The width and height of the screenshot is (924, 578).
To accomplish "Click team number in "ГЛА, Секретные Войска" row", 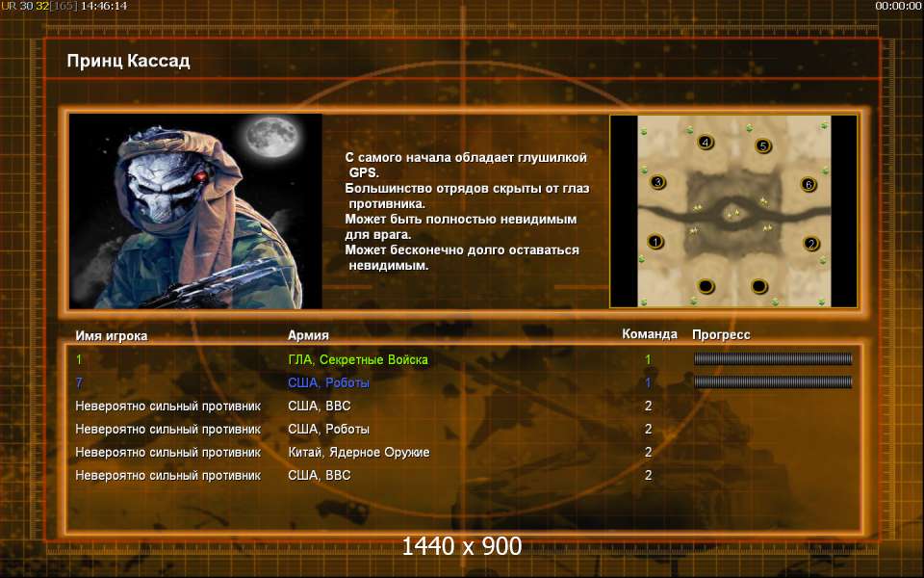I will tap(648, 359).
